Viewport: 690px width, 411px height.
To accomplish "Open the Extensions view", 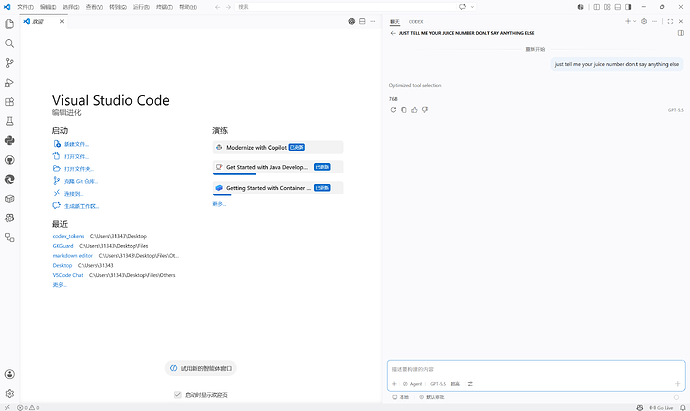I will [x=10, y=102].
